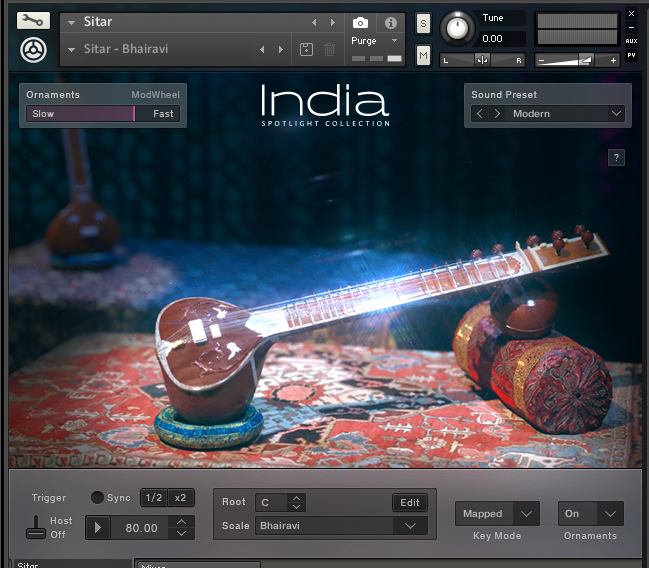The width and height of the screenshot is (649, 568).
Task: Open the help question mark button
Action: click(x=616, y=157)
